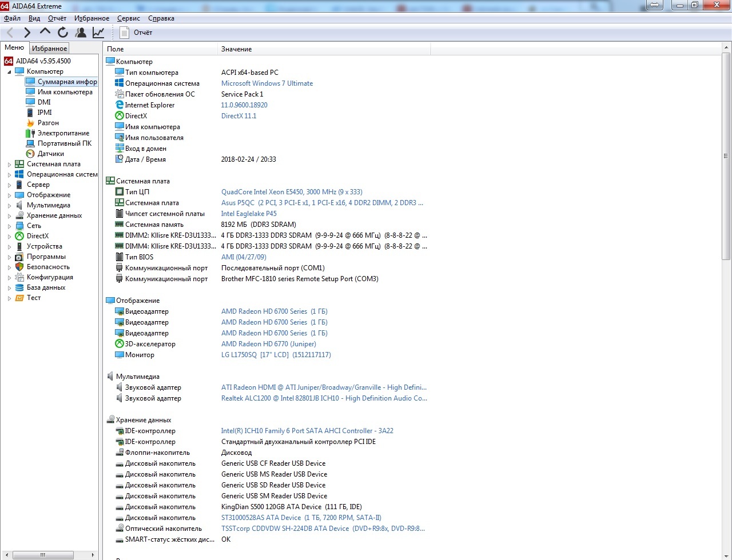
Task: Click the Устройства tree icon
Action: [x=19, y=246]
